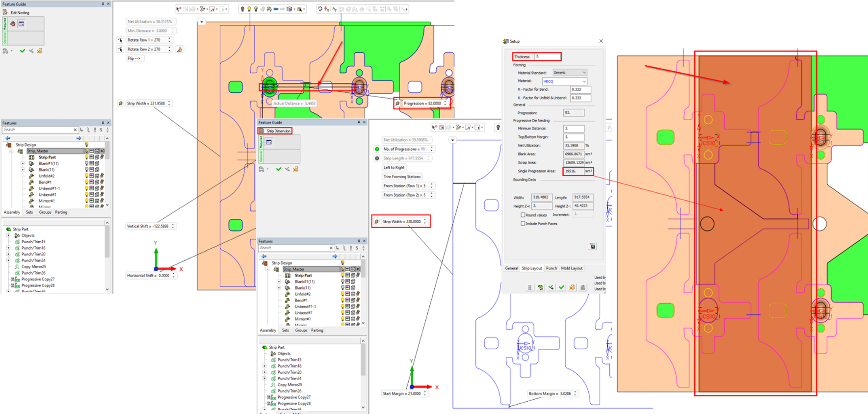868x414 pixels.
Task: Click the Thickness input field
Action: point(547,56)
